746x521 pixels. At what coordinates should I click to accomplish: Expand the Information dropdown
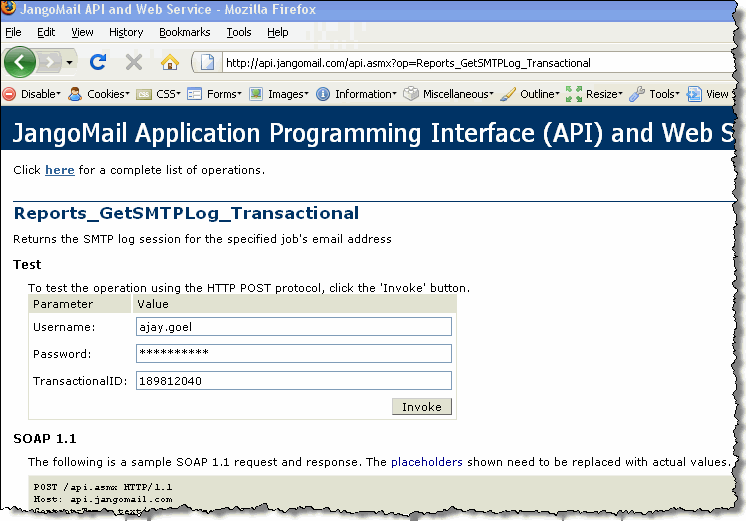[394, 93]
